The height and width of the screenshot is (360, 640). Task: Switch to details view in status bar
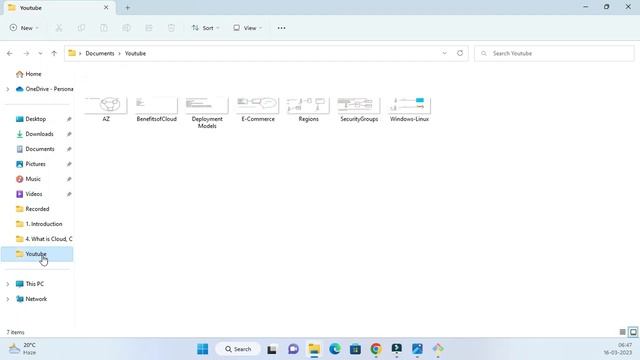622,332
